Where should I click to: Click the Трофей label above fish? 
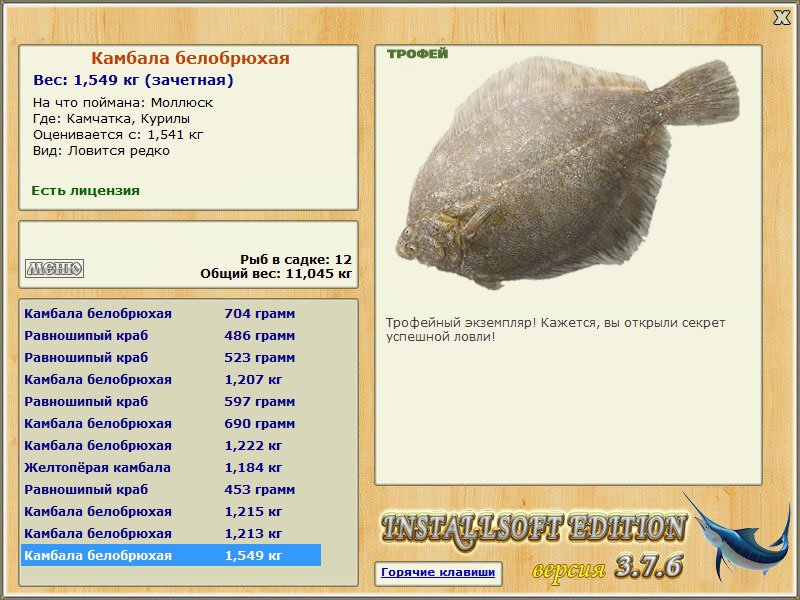coord(417,54)
